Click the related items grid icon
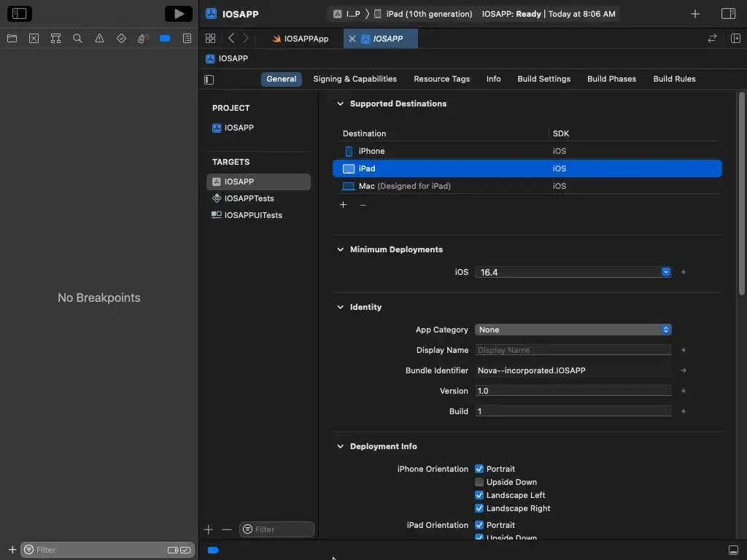 (x=210, y=39)
